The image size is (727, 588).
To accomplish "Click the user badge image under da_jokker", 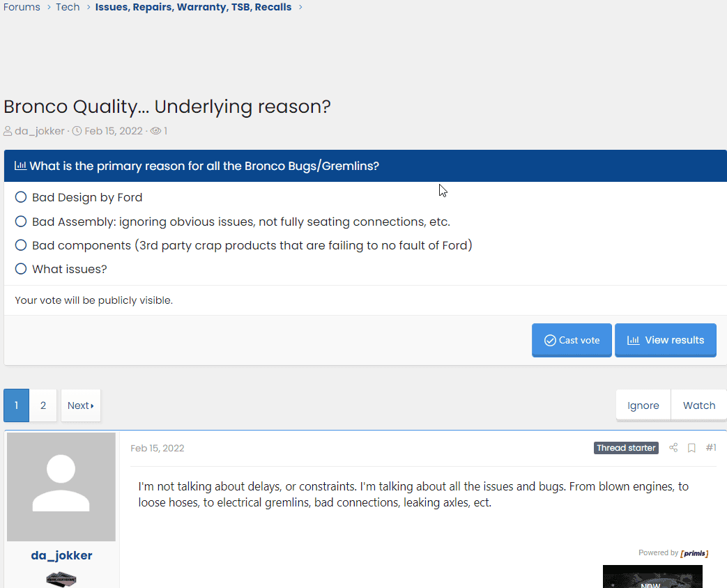I will (x=61, y=580).
